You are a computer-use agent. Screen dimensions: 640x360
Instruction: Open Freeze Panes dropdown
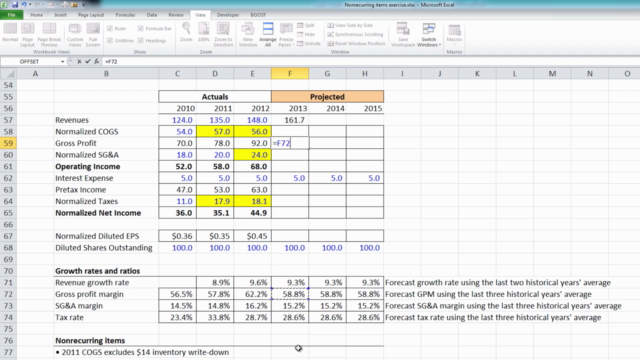pyautogui.click(x=286, y=34)
